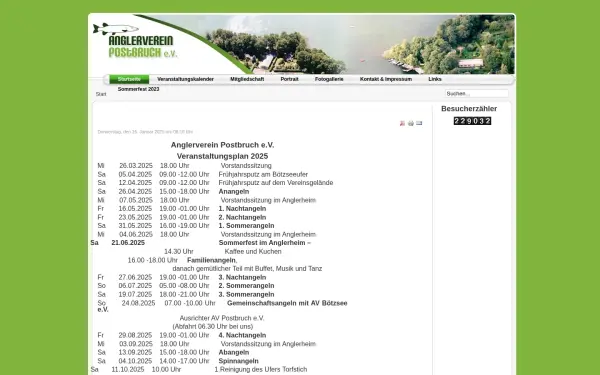Click the date 21.06.2025
Screen dimensions: 600x375
coord(128,243)
